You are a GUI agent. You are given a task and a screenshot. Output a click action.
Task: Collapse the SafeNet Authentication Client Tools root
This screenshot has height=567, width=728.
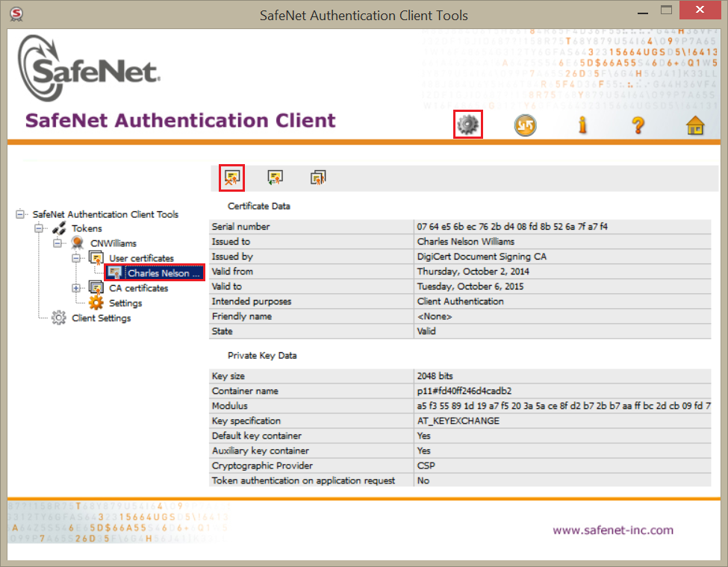(x=20, y=214)
